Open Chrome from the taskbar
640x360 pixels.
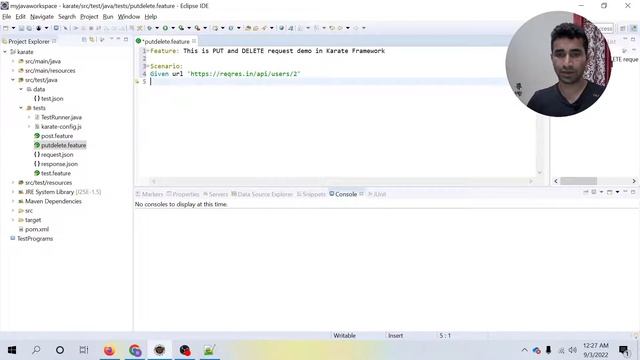[135, 350]
